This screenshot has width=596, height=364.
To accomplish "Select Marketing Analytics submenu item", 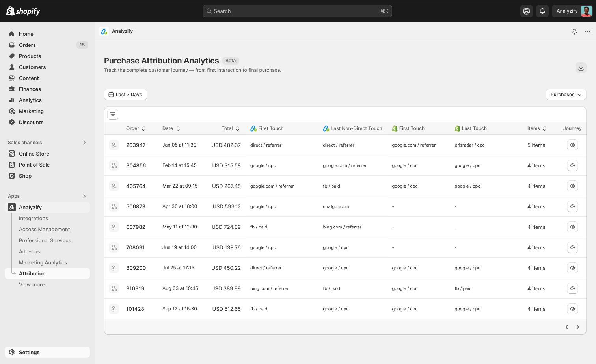I will pyautogui.click(x=43, y=262).
